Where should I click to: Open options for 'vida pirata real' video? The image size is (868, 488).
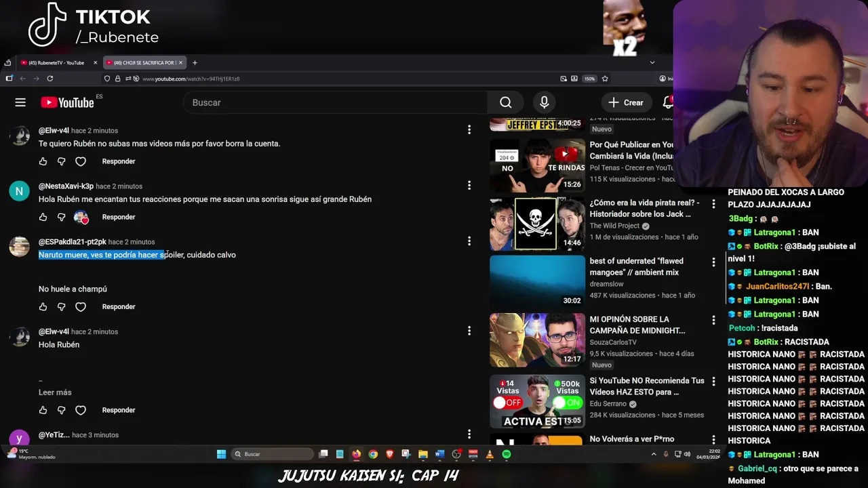[x=713, y=204]
